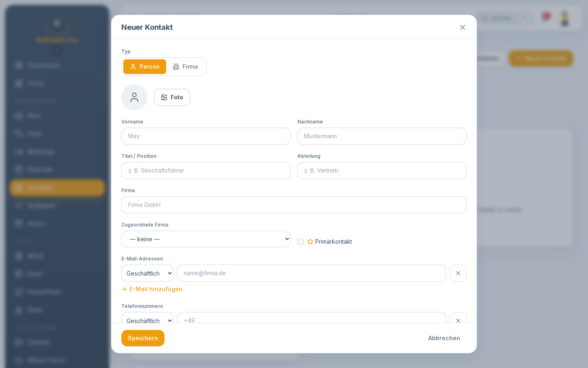Open the phone type Geschäftlich dropdown
The height and width of the screenshot is (368, 588).
(147, 318)
